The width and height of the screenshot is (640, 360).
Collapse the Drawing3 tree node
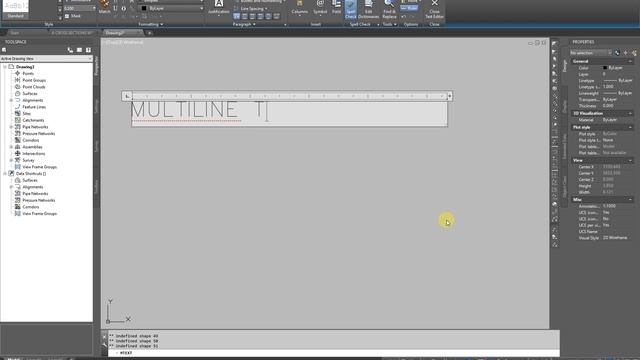point(5,67)
